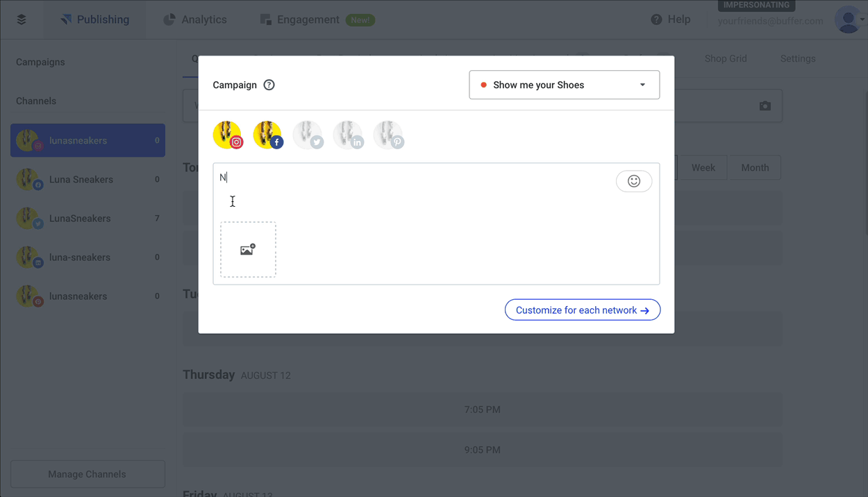Click Customize for each network button
868x497 pixels.
click(582, 310)
